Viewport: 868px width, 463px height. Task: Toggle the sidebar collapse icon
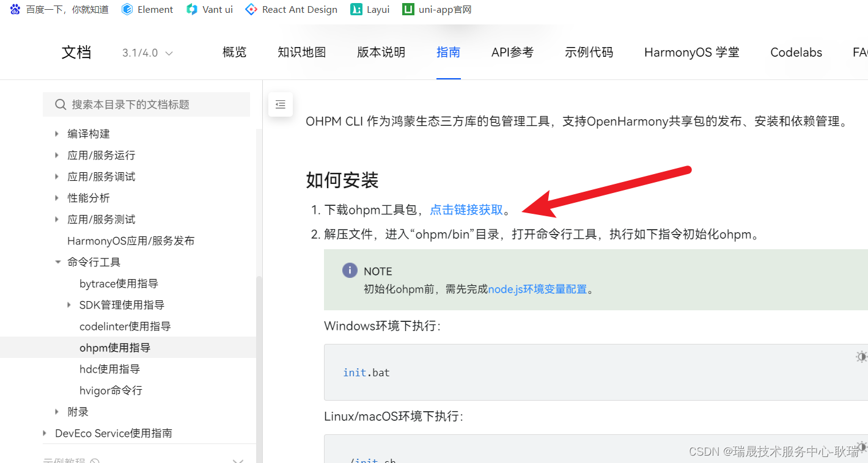pos(281,104)
